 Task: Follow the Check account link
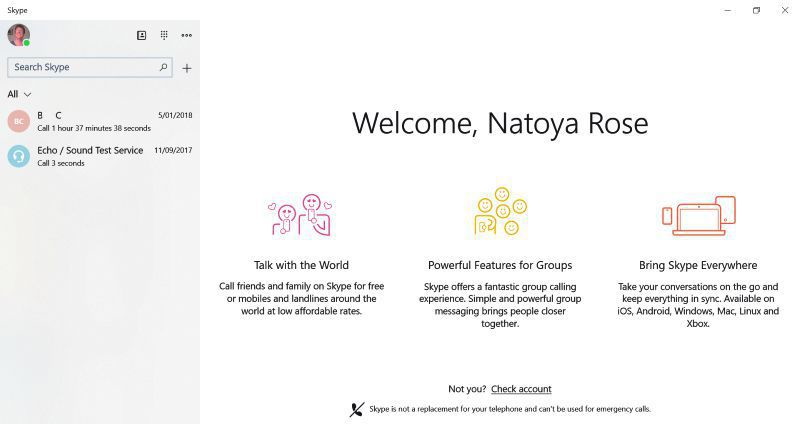521,389
